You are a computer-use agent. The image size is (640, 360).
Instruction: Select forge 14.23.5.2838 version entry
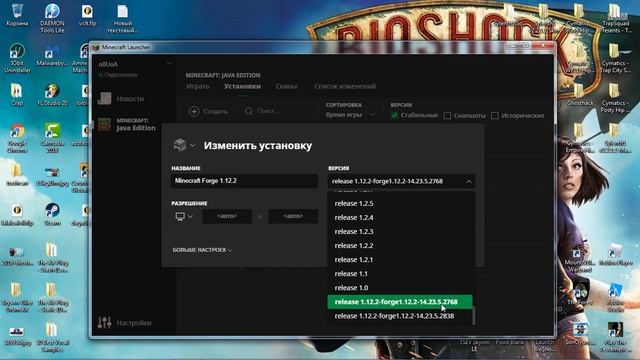point(400,316)
